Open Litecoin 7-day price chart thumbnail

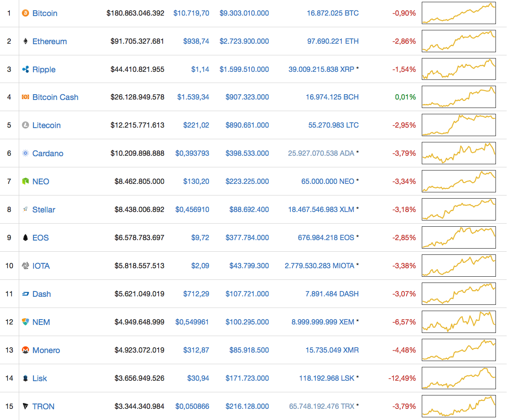click(x=458, y=125)
